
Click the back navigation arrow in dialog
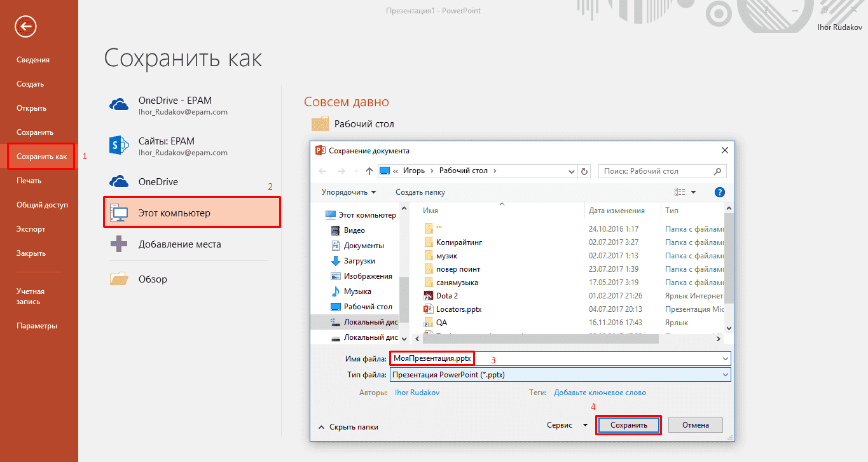(x=323, y=171)
